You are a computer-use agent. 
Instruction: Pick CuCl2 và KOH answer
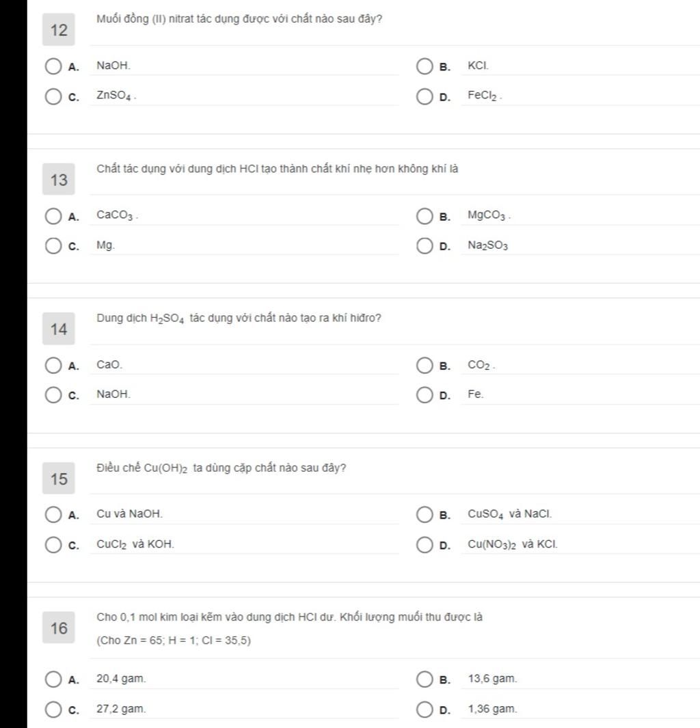coord(53,545)
